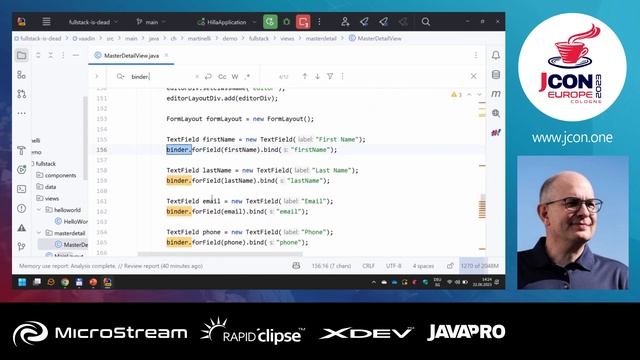This screenshot has height=360, width=640.
Task: Click the Windows Start button
Action: [22, 282]
